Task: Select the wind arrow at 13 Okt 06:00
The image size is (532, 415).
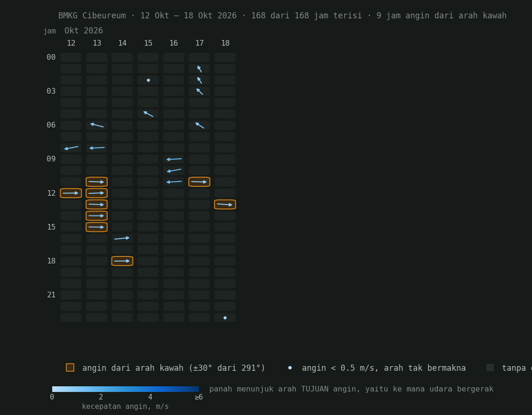Action: click(x=97, y=125)
